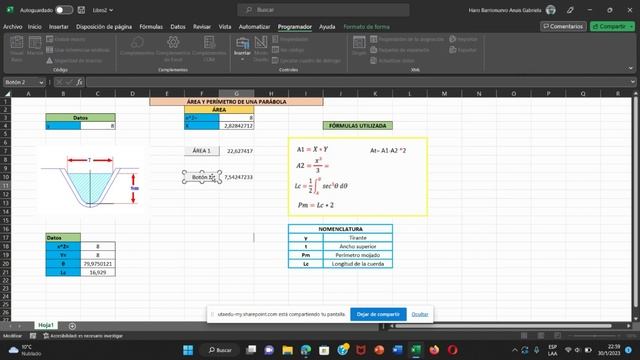640x360 pixels.
Task: Toggle Usar referencias relativas
Action: tap(78, 50)
